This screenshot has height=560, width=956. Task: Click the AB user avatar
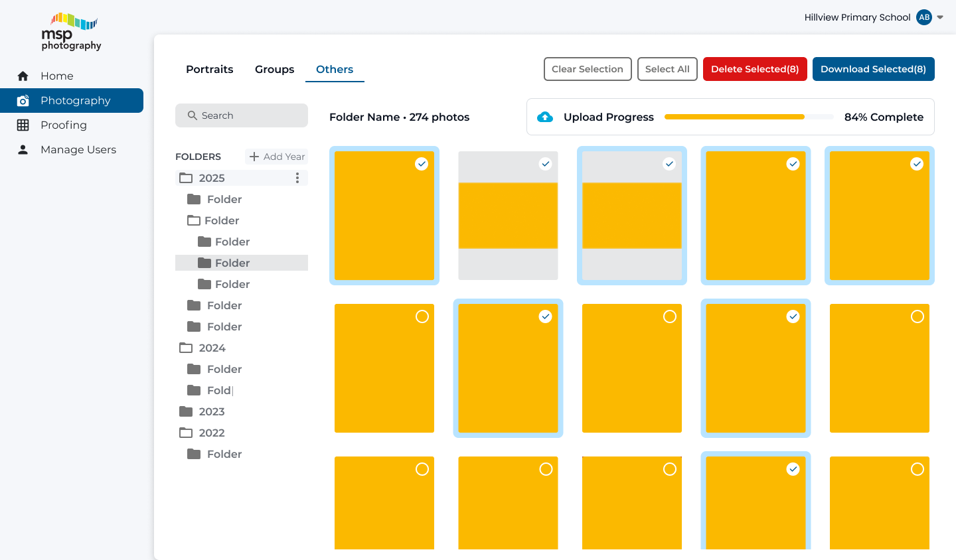click(x=924, y=17)
